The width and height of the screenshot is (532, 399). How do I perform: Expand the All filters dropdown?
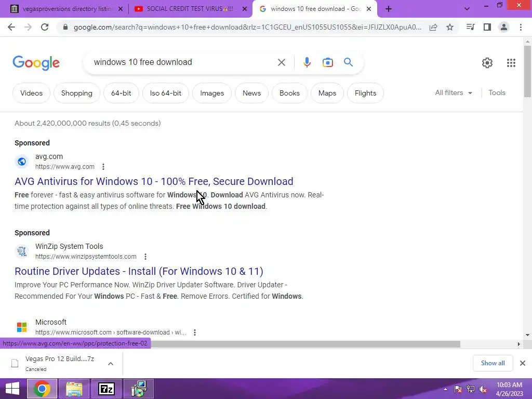[x=454, y=92]
